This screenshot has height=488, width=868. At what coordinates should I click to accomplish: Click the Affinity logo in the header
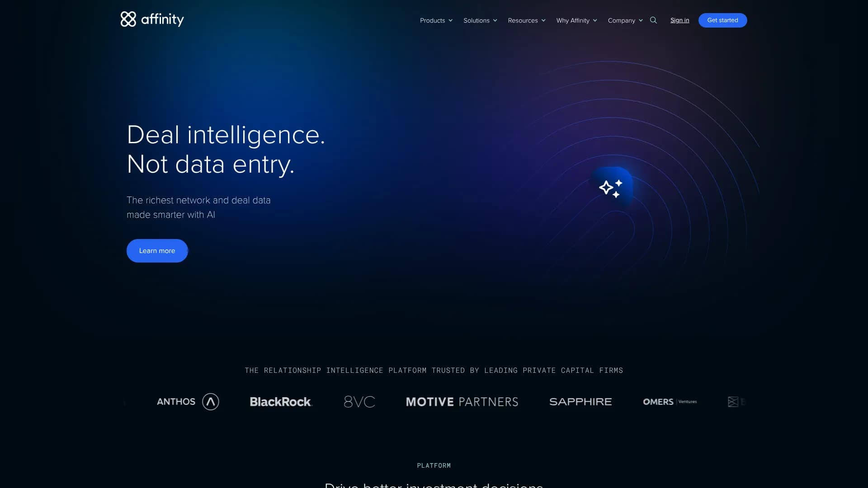pyautogui.click(x=152, y=19)
